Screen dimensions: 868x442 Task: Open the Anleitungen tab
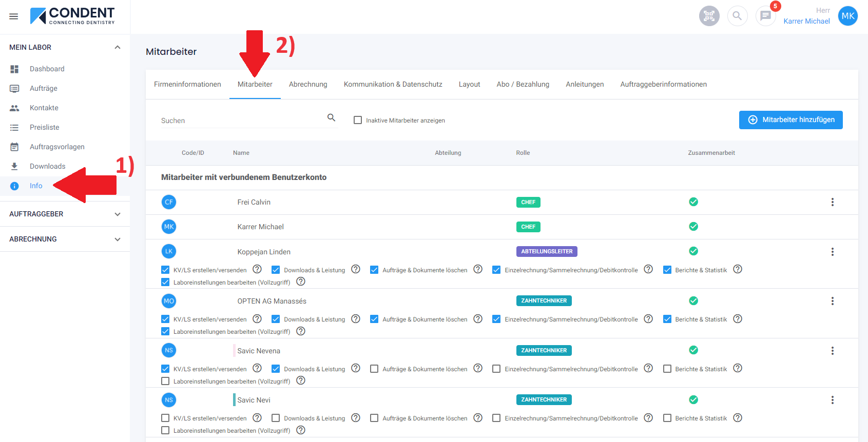[x=585, y=84]
